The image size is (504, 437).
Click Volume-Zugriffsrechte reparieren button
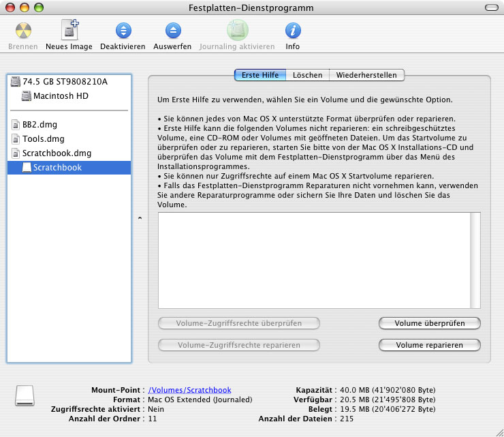tap(239, 345)
